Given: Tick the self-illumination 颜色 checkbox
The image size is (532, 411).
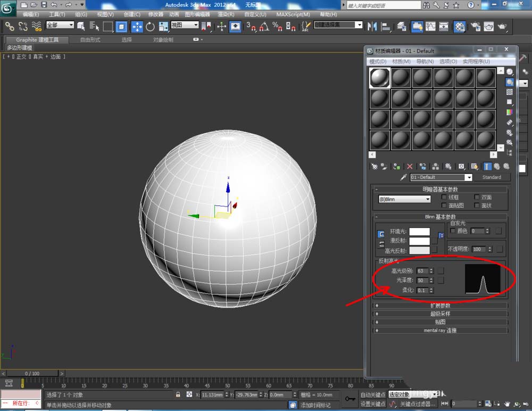Looking at the screenshot, I should point(453,231).
